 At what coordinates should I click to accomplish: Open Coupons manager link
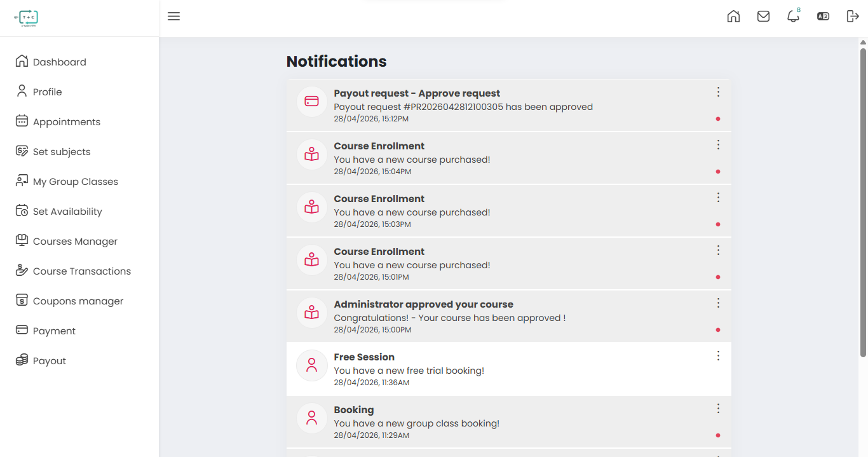point(78,301)
